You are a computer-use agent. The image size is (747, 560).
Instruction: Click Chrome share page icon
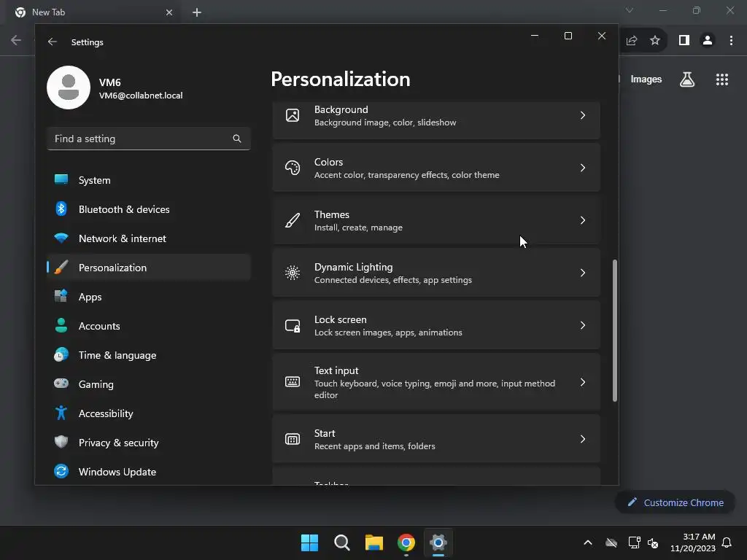click(x=632, y=41)
